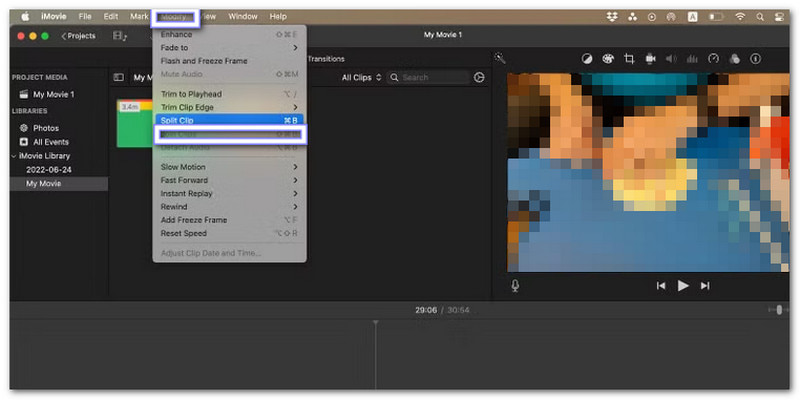Open the clip filter and audio effects
This screenshot has height=400, width=800.
click(735, 59)
